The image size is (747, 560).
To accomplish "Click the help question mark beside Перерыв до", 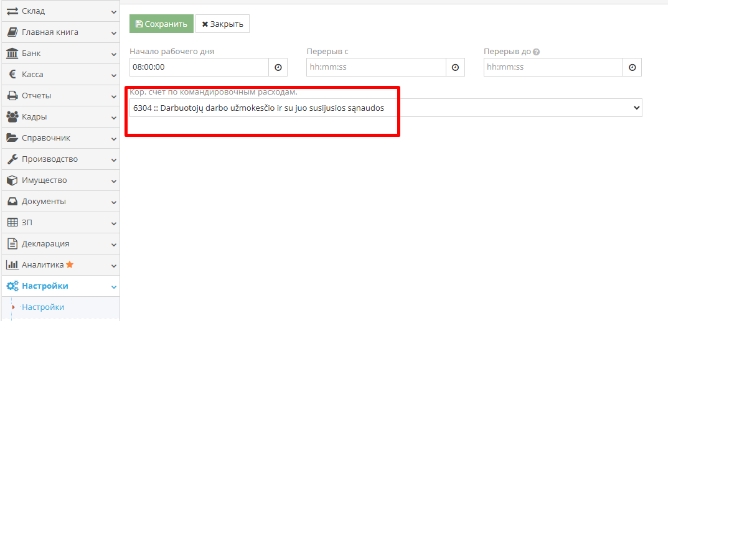I will (536, 52).
